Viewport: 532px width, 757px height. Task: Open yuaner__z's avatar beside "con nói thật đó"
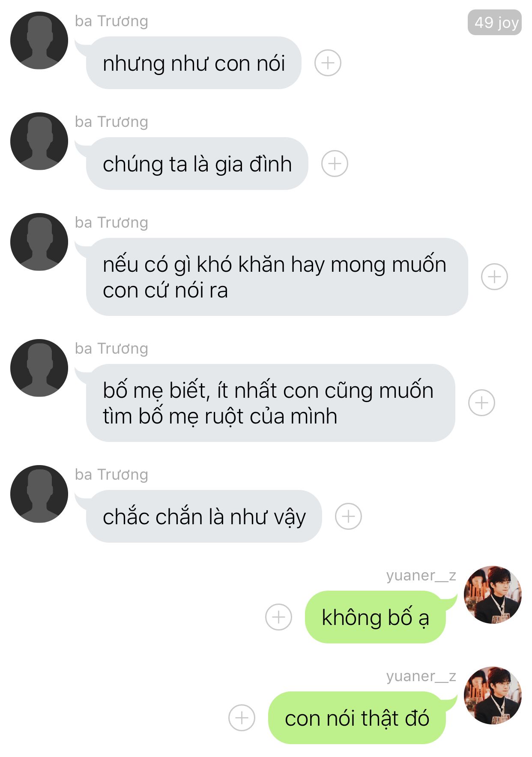493,695
